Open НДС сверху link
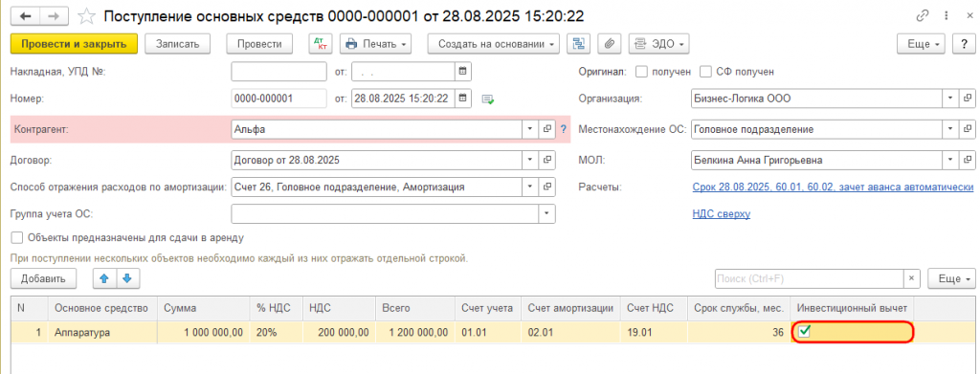Viewport: 980px width, 374px height. click(x=722, y=213)
